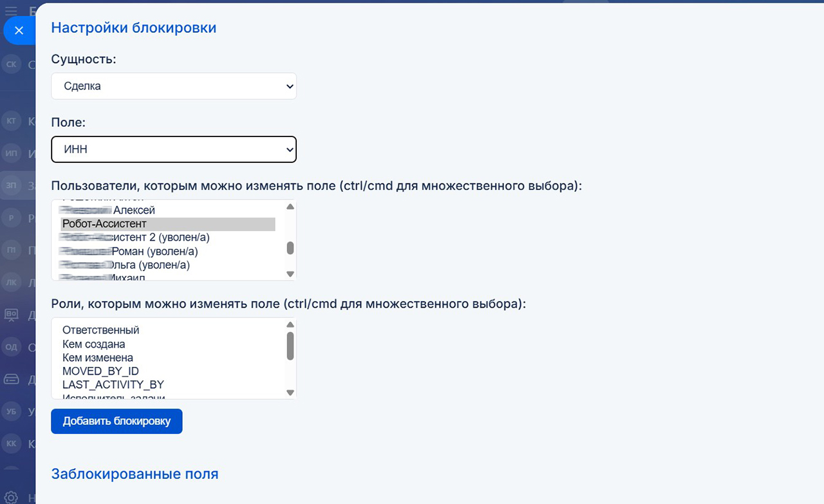
Task: Open the settings gear in sidebar
Action: tap(11, 497)
